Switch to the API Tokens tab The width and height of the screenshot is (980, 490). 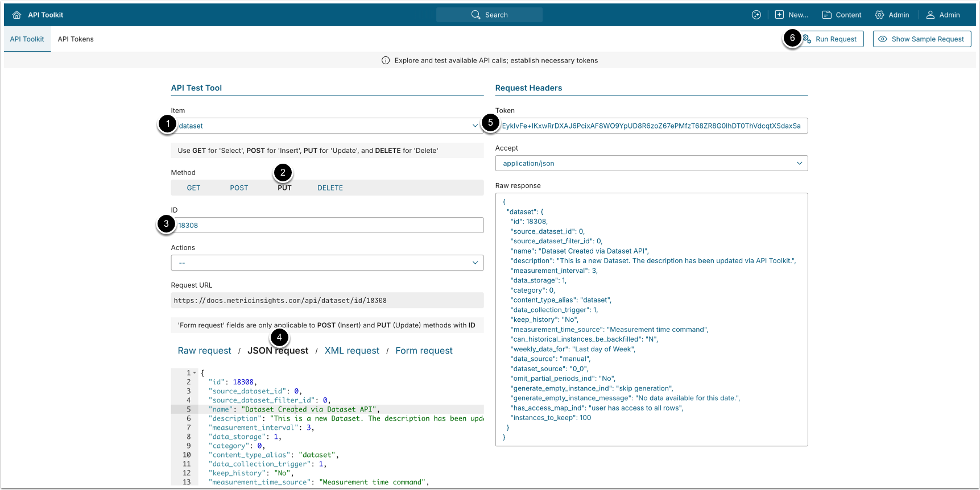(x=76, y=39)
